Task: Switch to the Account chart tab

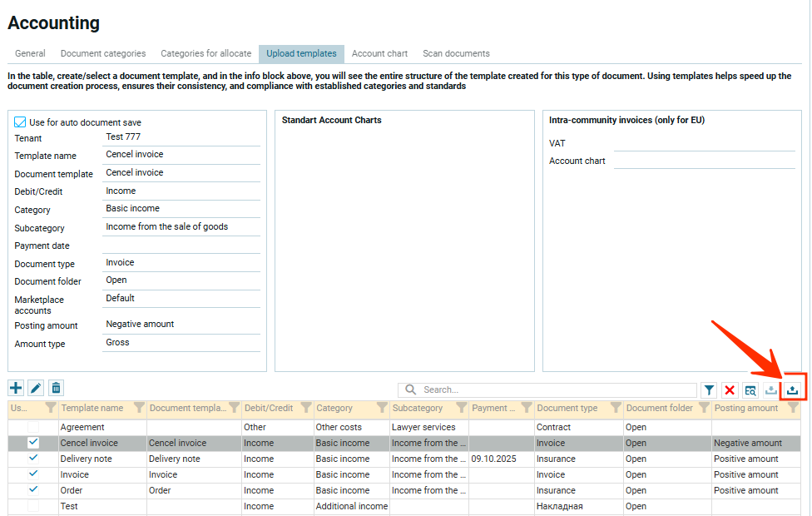Action: click(379, 53)
